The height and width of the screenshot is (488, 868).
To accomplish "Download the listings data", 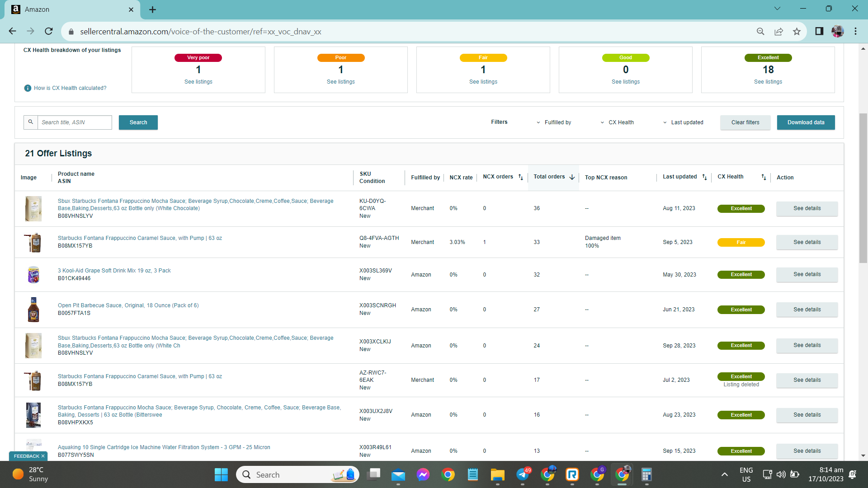I will (806, 122).
